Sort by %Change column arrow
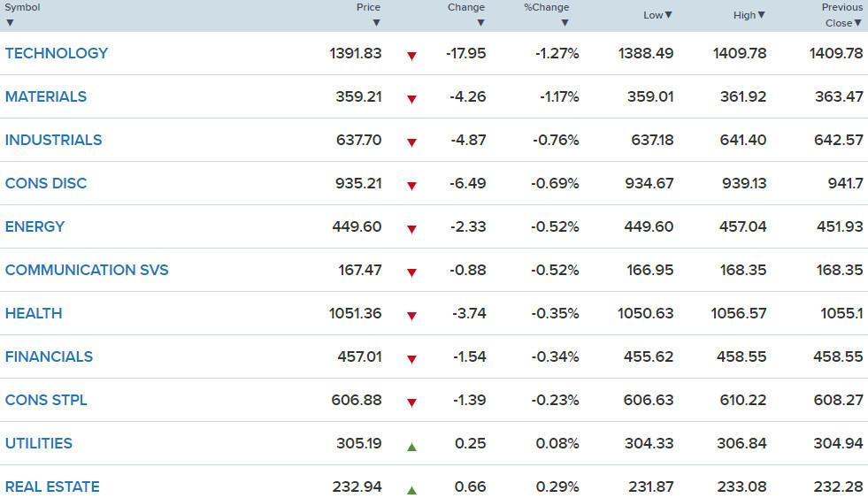This screenshot has width=868, height=498. click(565, 23)
